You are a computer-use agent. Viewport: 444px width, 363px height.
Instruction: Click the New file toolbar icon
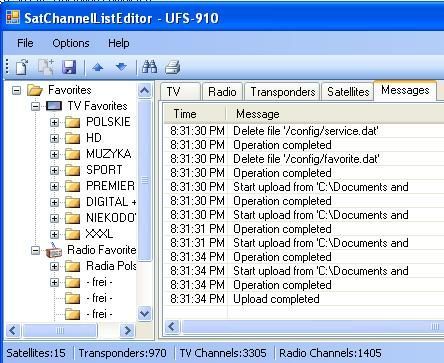(x=22, y=67)
